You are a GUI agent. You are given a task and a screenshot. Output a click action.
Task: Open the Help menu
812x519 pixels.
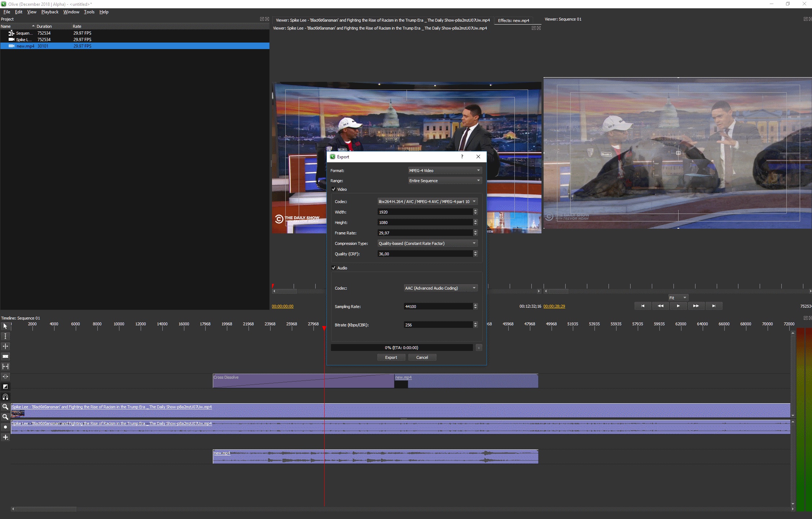(x=104, y=12)
